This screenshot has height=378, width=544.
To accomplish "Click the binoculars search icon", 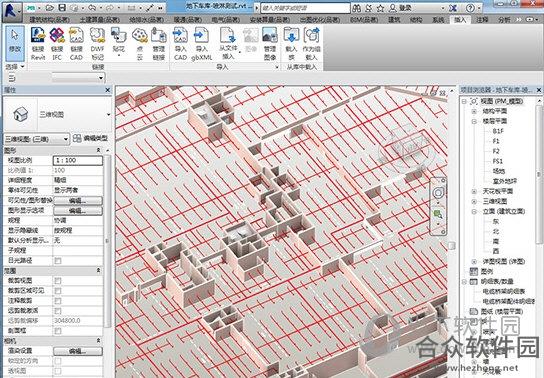I will pyautogui.click(x=356, y=8).
